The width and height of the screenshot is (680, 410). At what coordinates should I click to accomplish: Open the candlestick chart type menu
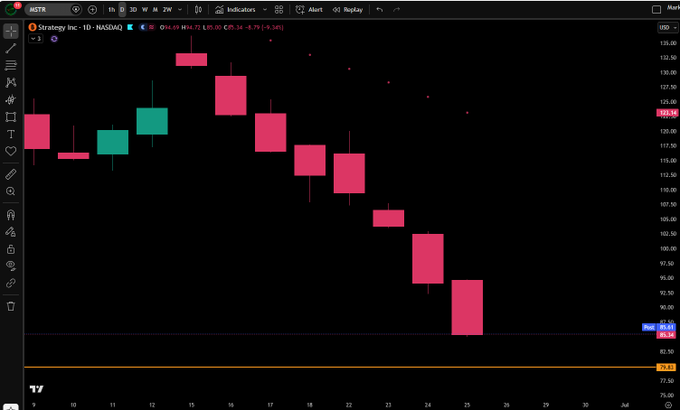point(198,10)
